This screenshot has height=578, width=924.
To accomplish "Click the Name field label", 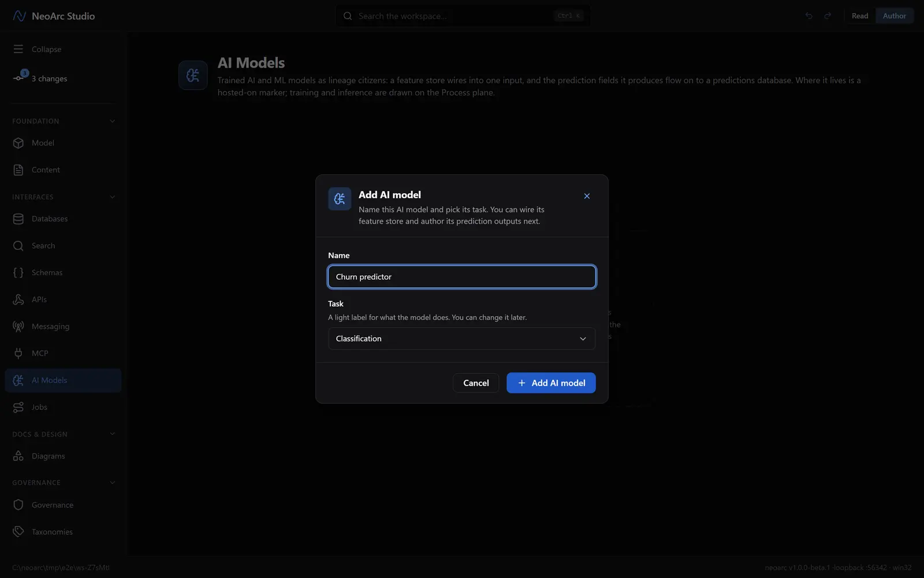I will coord(339,255).
